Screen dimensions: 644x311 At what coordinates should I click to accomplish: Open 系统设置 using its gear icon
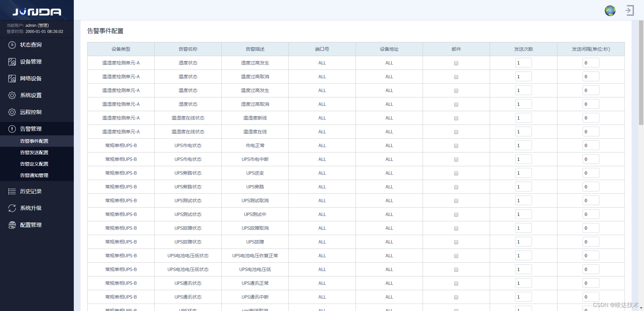click(12, 95)
